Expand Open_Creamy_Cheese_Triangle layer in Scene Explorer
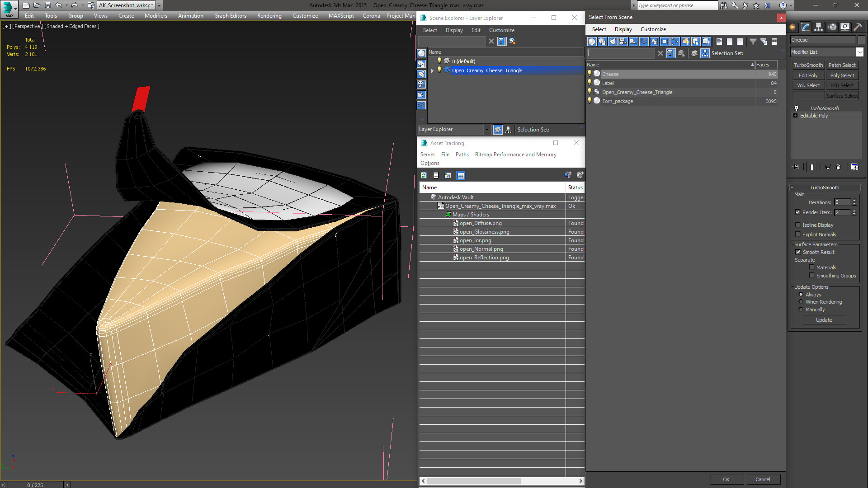868x488 pixels. point(432,70)
